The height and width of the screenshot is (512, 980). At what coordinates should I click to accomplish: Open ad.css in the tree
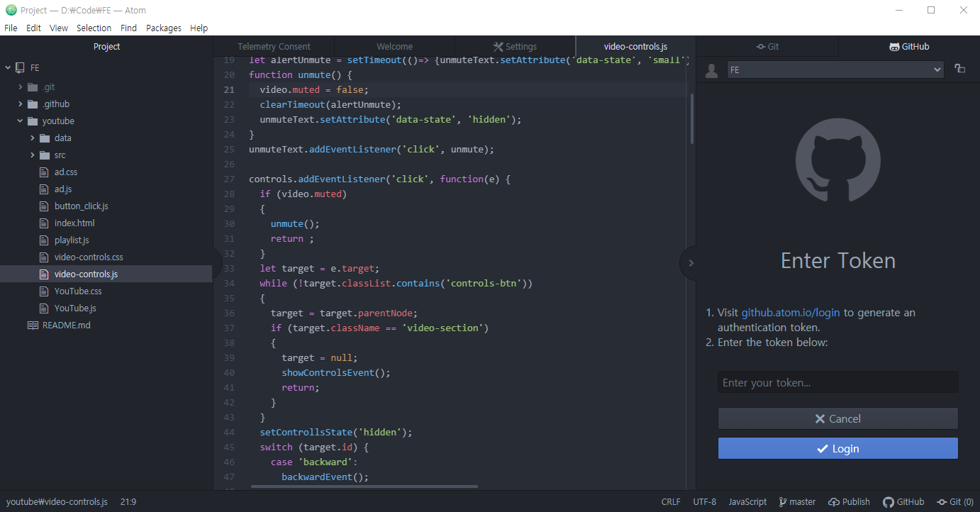(x=66, y=172)
